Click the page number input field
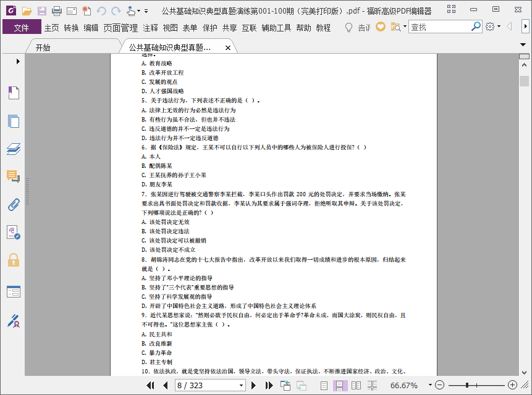 [x=206, y=386]
